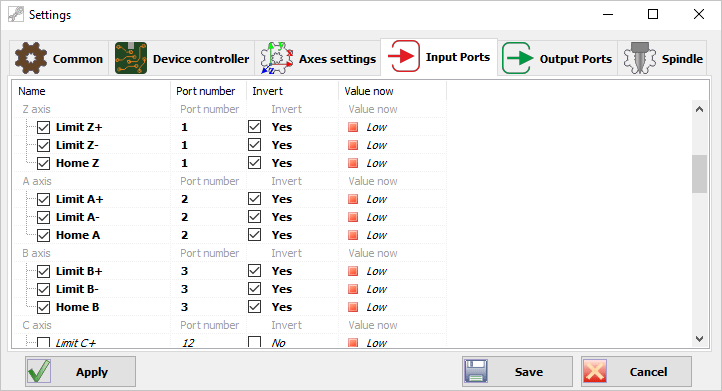This screenshot has height=391, width=722.
Task: Uncheck Invert for Limit Z+
Action: coord(255,127)
